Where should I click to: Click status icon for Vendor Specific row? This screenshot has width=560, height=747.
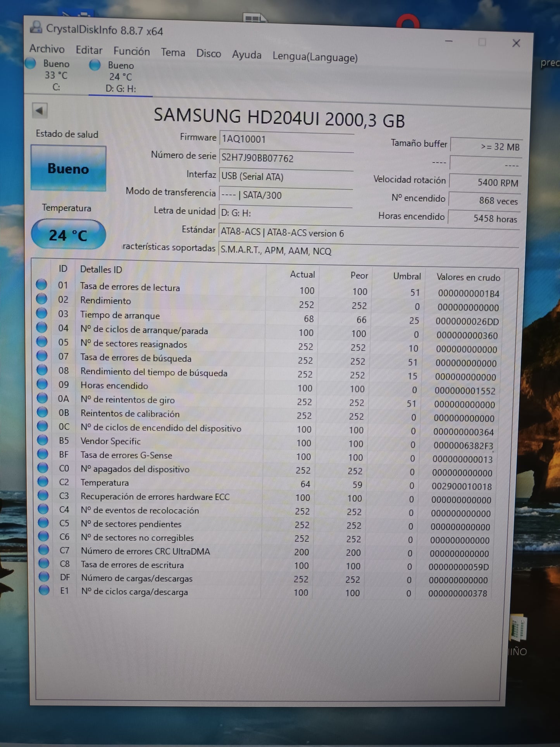pyautogui.click(x=43, y=440)
